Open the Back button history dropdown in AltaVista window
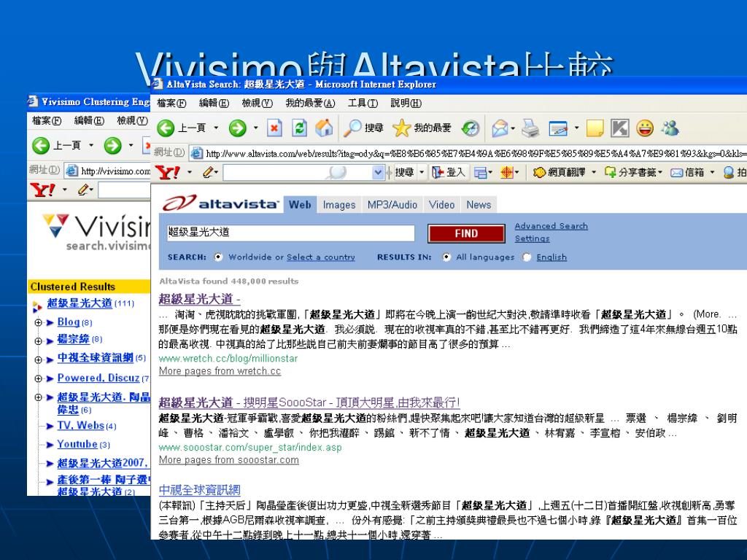 coord(216,128)
